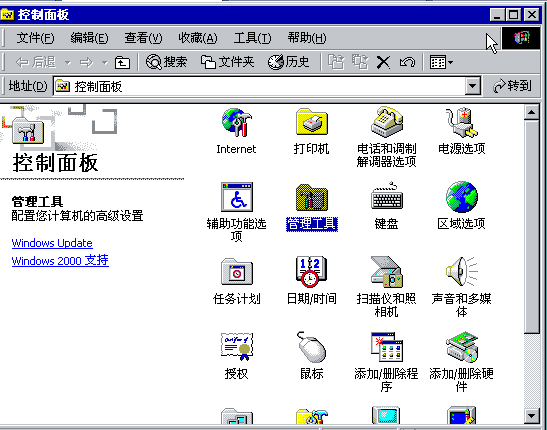
Task: Expand the back button history arrow
Action: (x=68, y=63)
